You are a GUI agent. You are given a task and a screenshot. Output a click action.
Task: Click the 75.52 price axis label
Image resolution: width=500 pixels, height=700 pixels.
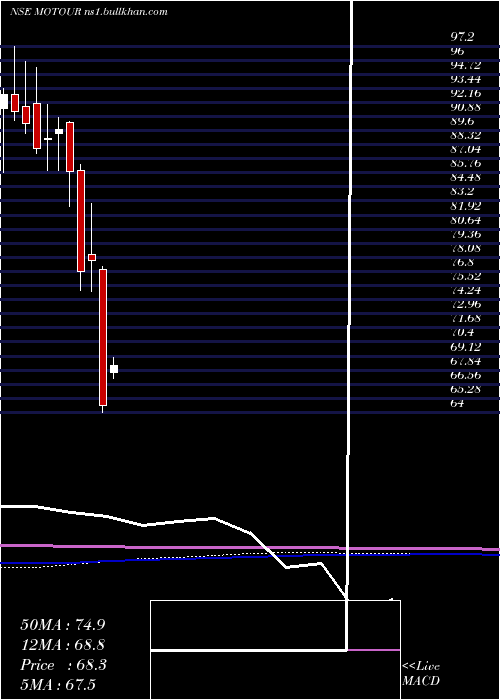(x=465, y=276)
